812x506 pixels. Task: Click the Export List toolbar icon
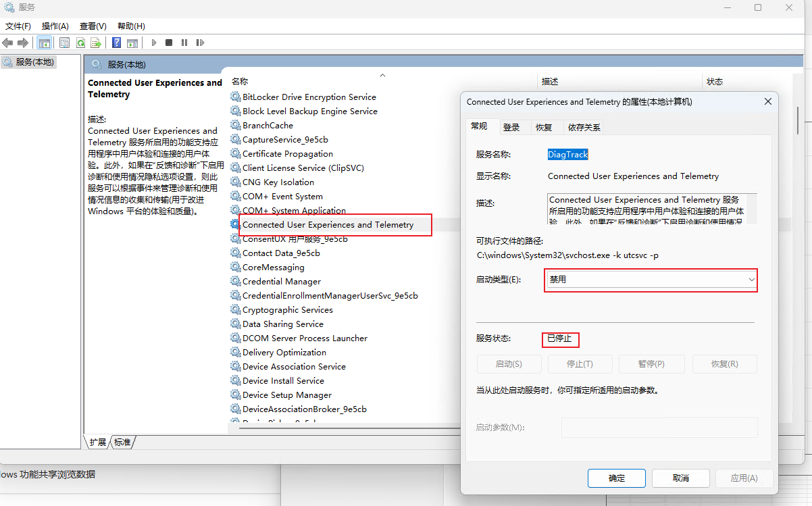click(96, 43)
